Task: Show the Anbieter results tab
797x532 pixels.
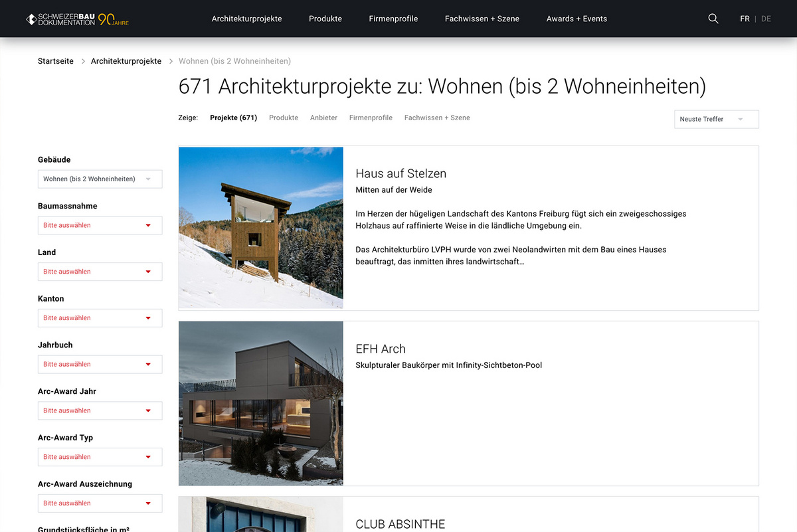Action: pos(323,118)
